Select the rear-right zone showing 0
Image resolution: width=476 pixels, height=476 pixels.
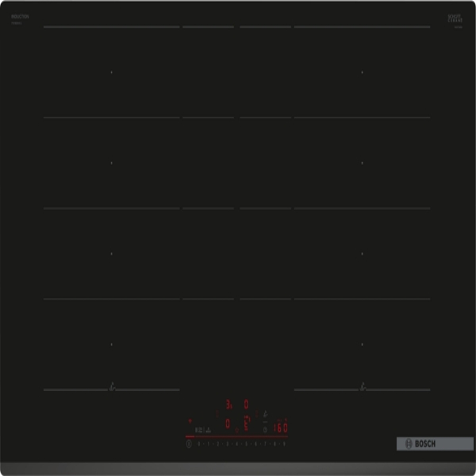point(246,405)
